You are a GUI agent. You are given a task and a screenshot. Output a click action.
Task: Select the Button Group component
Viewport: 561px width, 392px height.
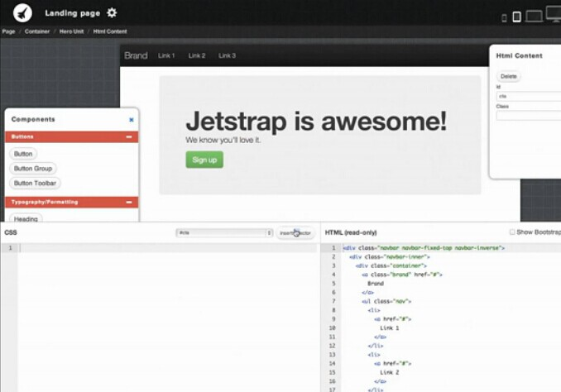(33, 169)
